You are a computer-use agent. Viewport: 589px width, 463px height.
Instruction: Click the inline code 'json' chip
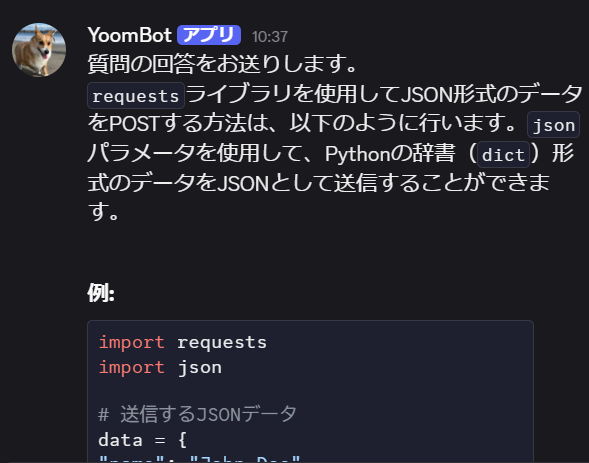coord(554,125)
